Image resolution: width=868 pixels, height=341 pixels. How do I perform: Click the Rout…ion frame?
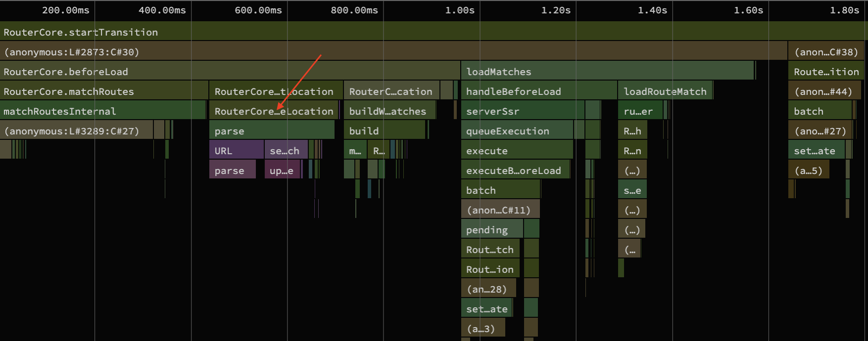point(490,269)
